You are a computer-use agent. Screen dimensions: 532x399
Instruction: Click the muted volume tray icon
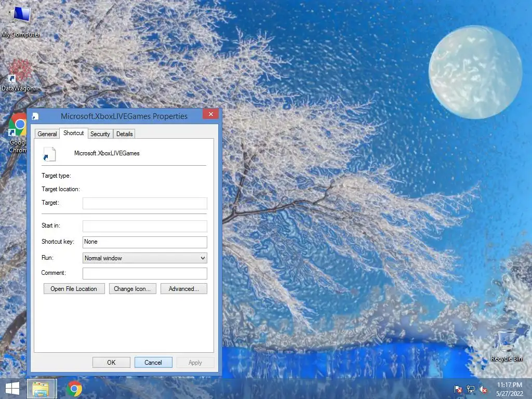[x=483, y=389]
